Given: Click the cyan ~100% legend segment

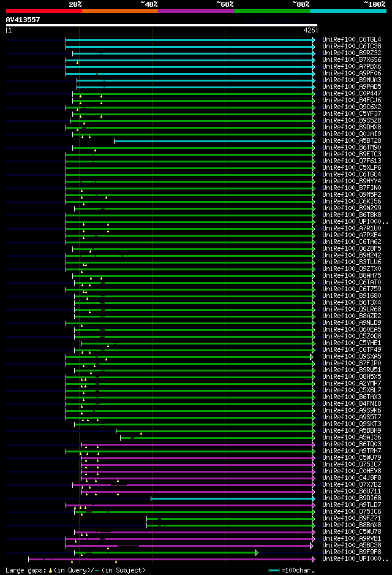Looking at the screenshot, I should (x=348, y=11).
